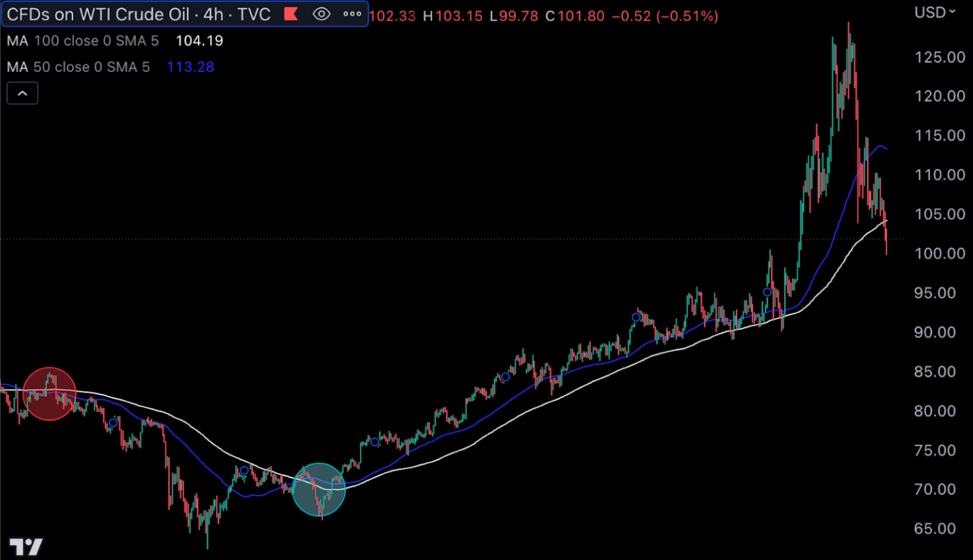Click the 110.00 price scale label
This screenshot has width=973, height=560.
tap(940, 175)
